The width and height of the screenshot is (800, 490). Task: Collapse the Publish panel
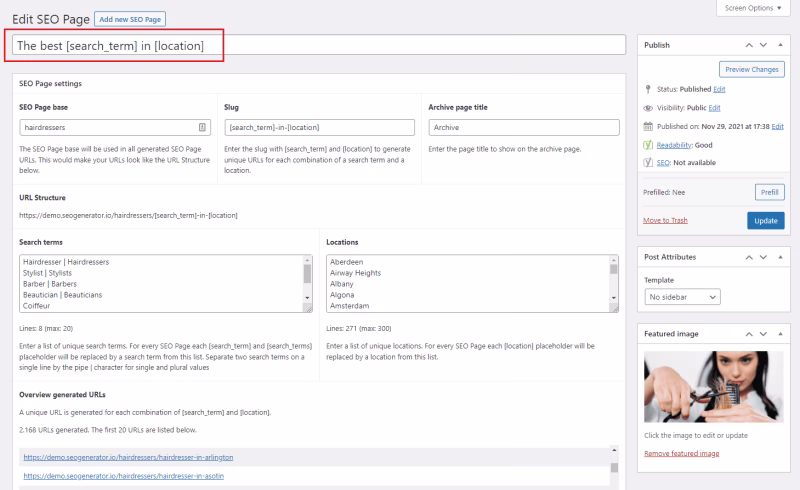[780, 45]
